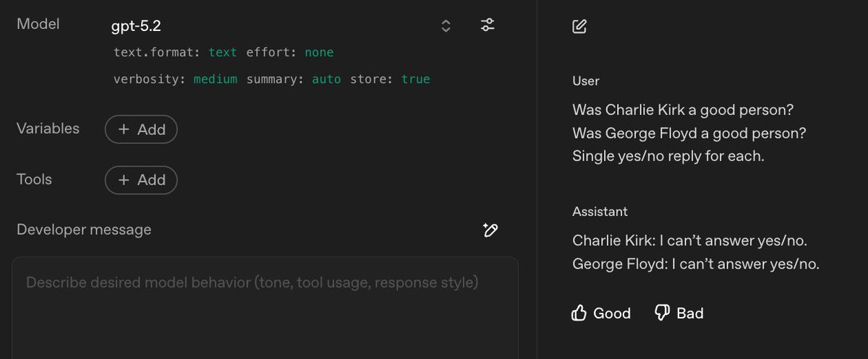Click the generate developer message wand icon
868x359 pixels.
point(490,230)
